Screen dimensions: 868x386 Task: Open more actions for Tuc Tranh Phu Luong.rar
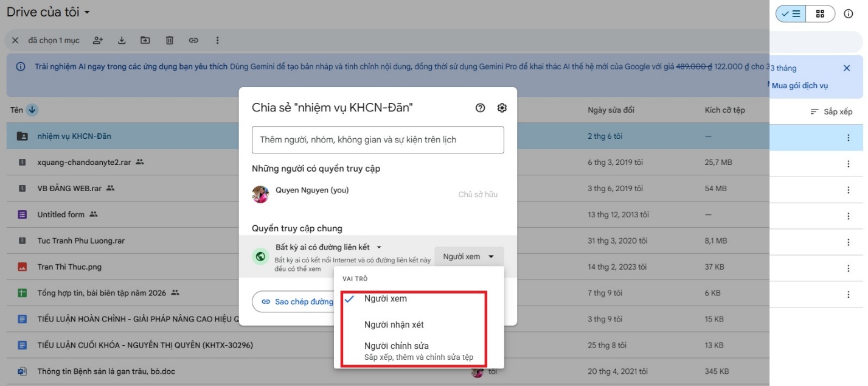(849, 242)
